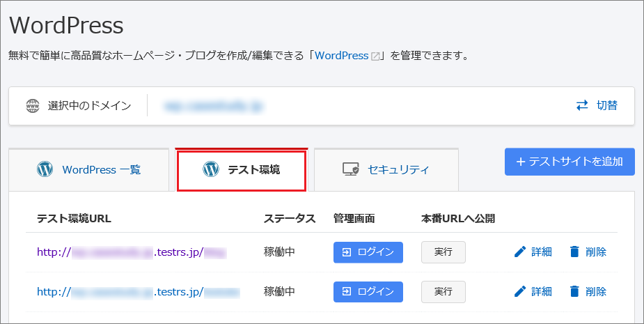Open the second blue test environment URL
The image size is (644, 324).
point(139,292)
